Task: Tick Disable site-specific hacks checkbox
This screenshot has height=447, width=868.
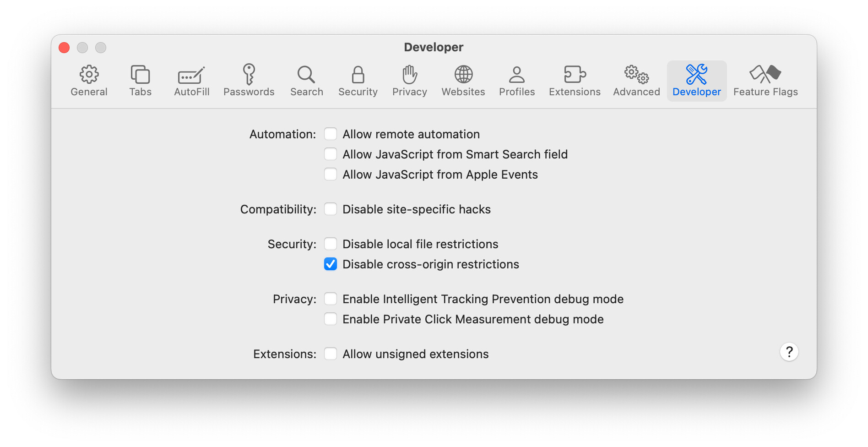Action: click(331, 209)
